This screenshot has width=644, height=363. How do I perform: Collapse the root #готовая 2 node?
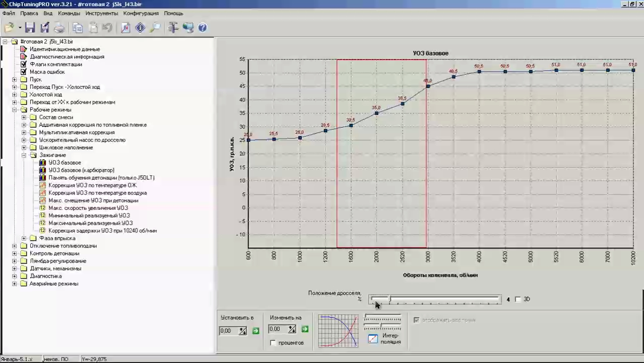tap(5, 41)
